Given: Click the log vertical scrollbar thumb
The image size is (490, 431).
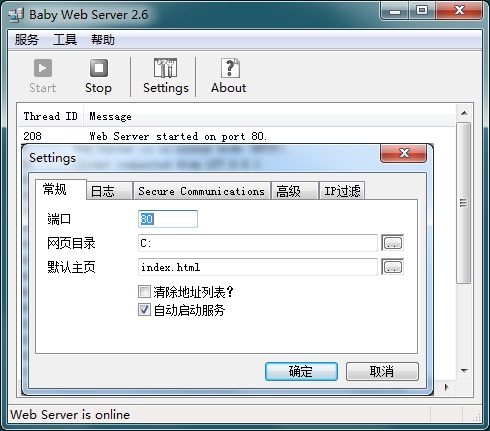Looking at the screenshot, I should click(x=464, y=203).
